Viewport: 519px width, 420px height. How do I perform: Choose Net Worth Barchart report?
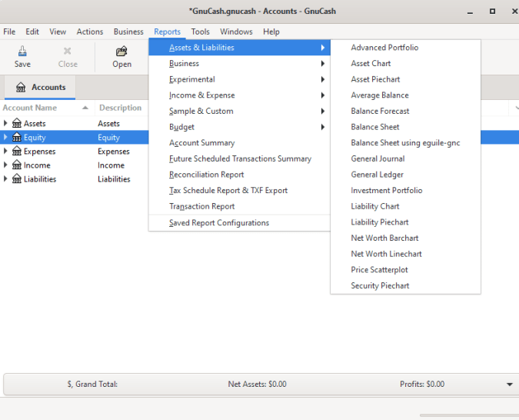coord(384,238)
